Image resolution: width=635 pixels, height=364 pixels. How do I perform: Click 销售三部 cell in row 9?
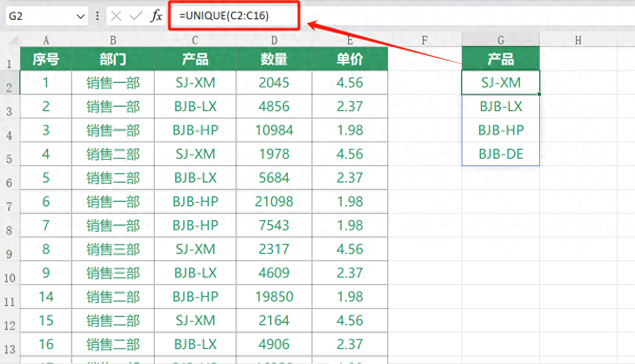pos(113,249)
